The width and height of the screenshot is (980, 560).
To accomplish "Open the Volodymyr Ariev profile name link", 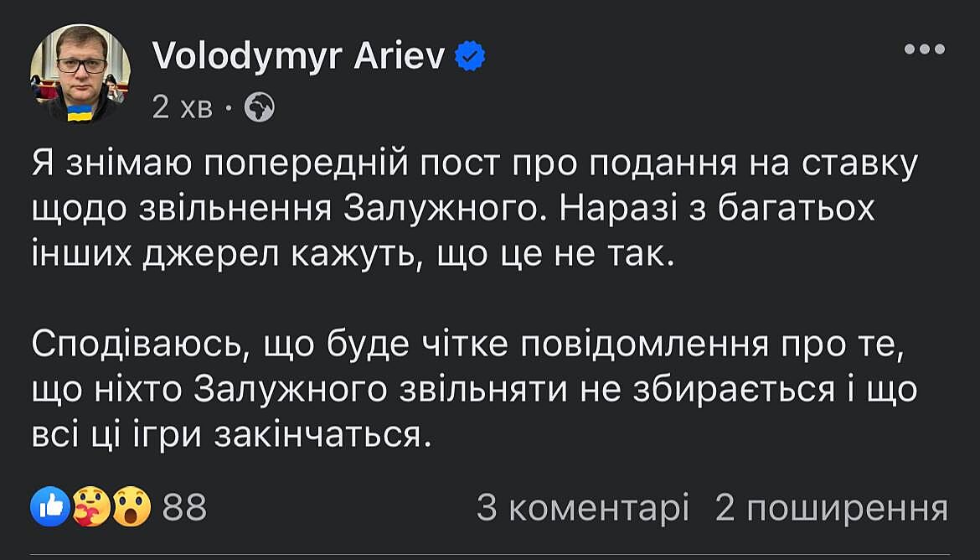I will 298,56.
